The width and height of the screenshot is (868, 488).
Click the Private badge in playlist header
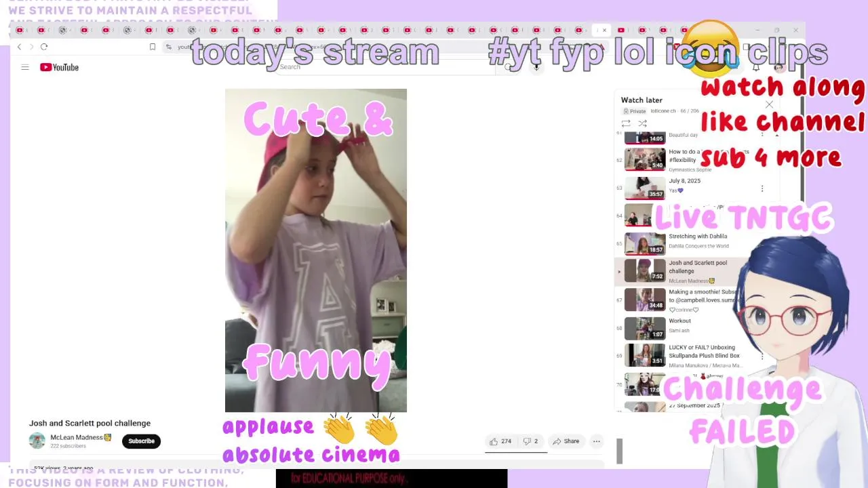click(635, 111)
